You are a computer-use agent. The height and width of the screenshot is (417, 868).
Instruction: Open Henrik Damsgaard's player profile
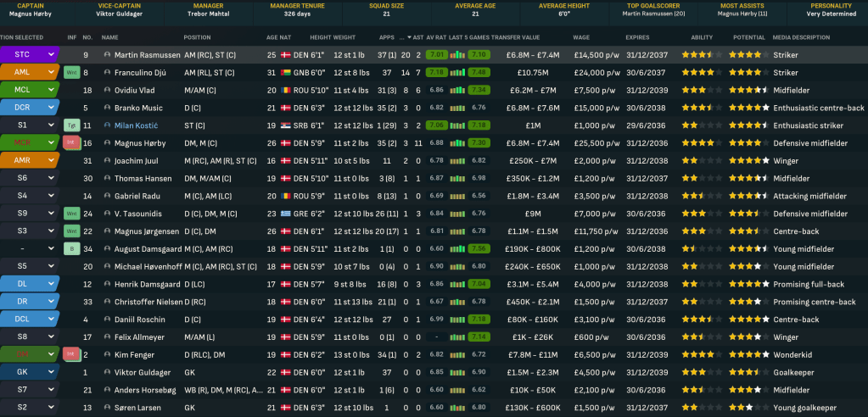point(148,284)
